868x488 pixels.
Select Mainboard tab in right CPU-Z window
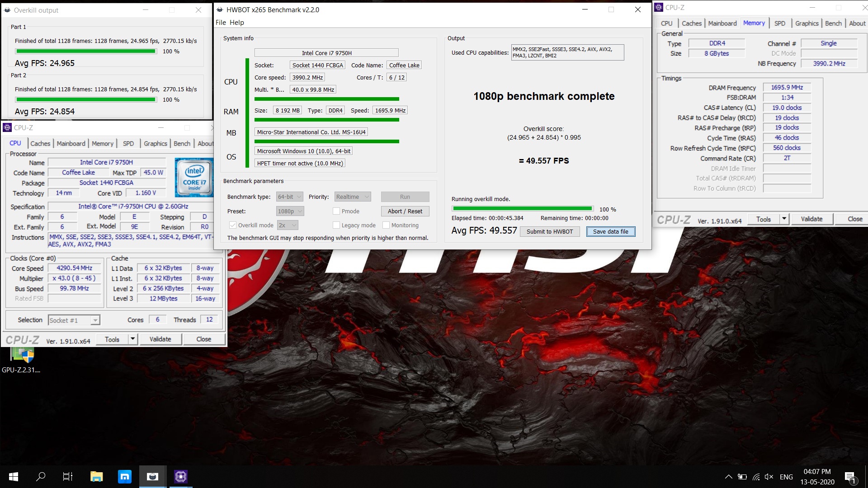click(x=722, y=23)
